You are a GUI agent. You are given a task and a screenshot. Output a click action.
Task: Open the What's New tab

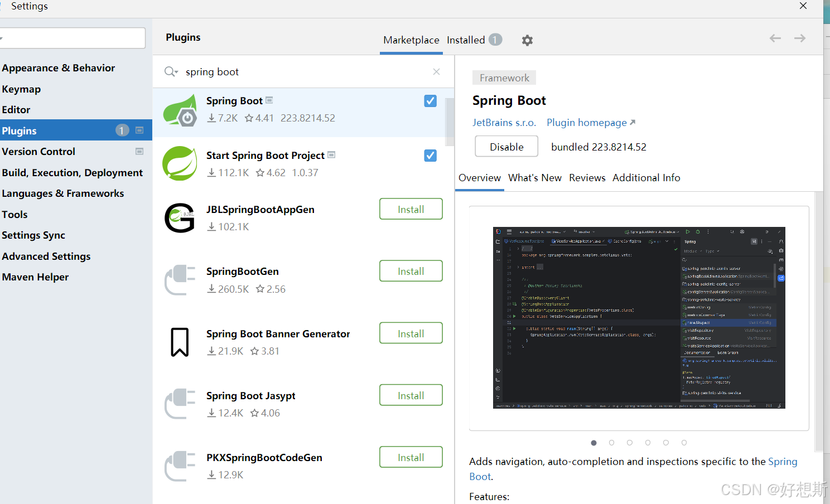535,178
